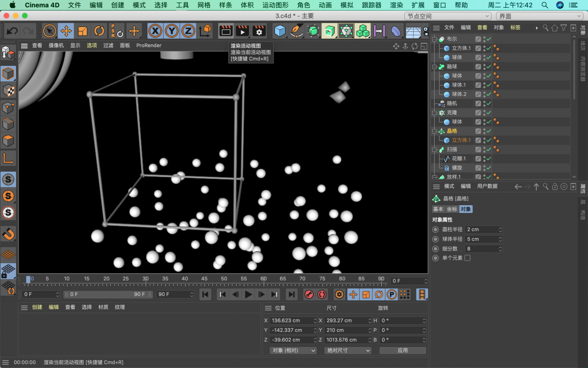Go to start of animation
This screenshot has height=368, width=588.
(x=206, y=294)
